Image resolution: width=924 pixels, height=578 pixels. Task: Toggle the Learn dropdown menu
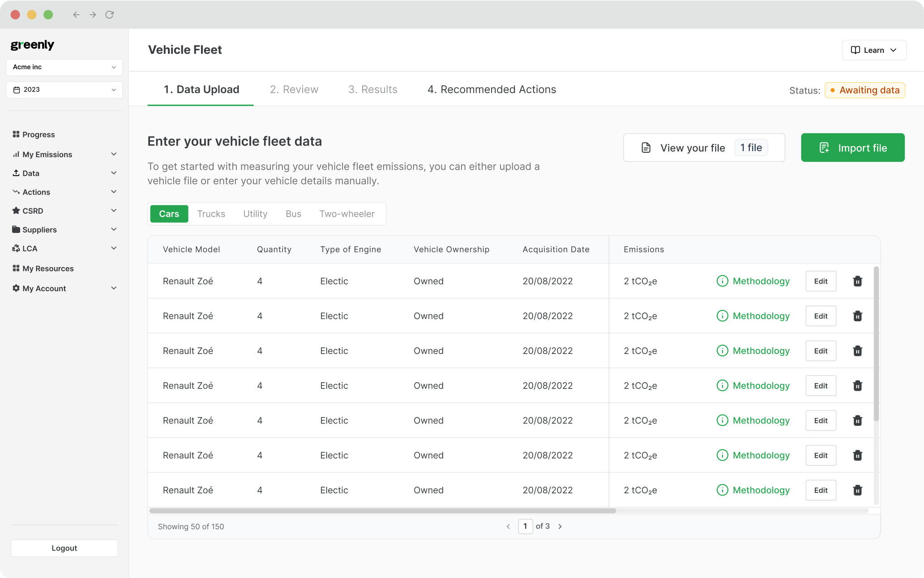point(873,50)
